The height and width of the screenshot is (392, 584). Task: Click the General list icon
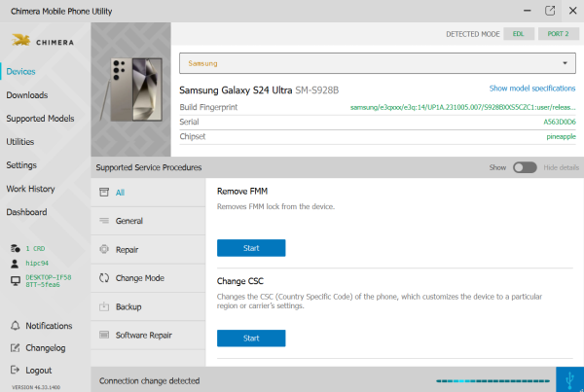(x=104, y=221)
